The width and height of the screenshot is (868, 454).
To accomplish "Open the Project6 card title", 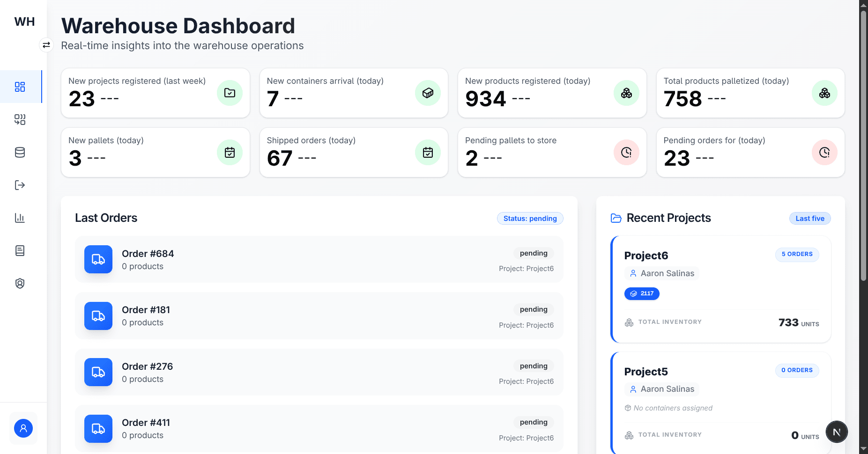I will [646, 256].
